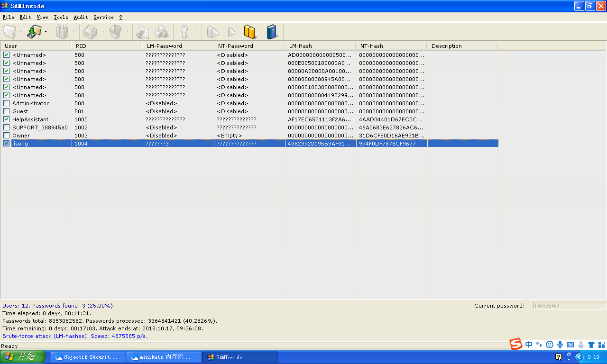
Task: Check the Owner user checkbox
Action: [x=7, y=136]
